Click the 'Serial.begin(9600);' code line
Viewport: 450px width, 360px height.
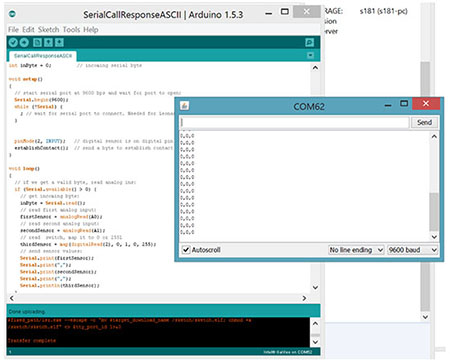(x=41, y=100)
